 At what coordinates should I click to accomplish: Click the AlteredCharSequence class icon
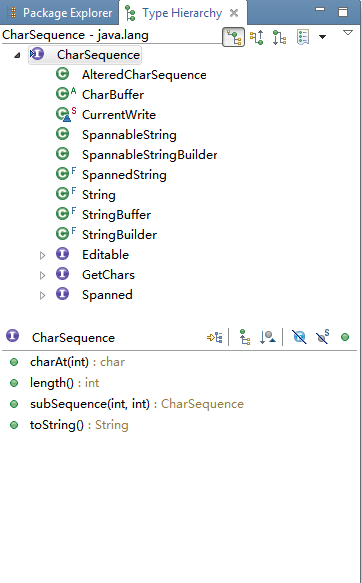point(62,74)
